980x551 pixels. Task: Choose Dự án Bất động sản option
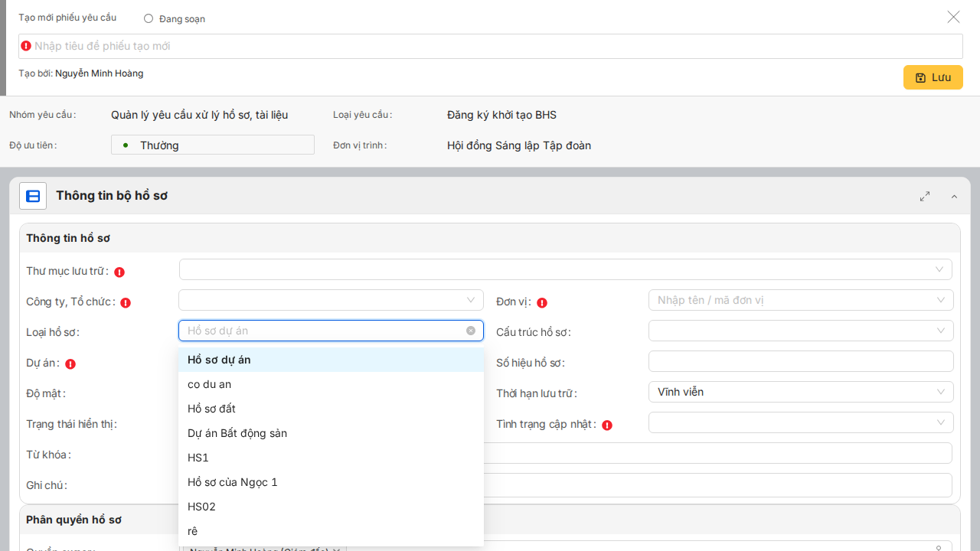237,433
